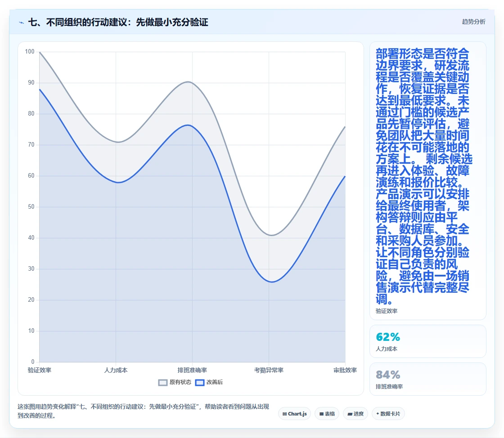
Task: Click the 50 y-axis tick label
Action: pyautogui.click(x=31, y=206)
